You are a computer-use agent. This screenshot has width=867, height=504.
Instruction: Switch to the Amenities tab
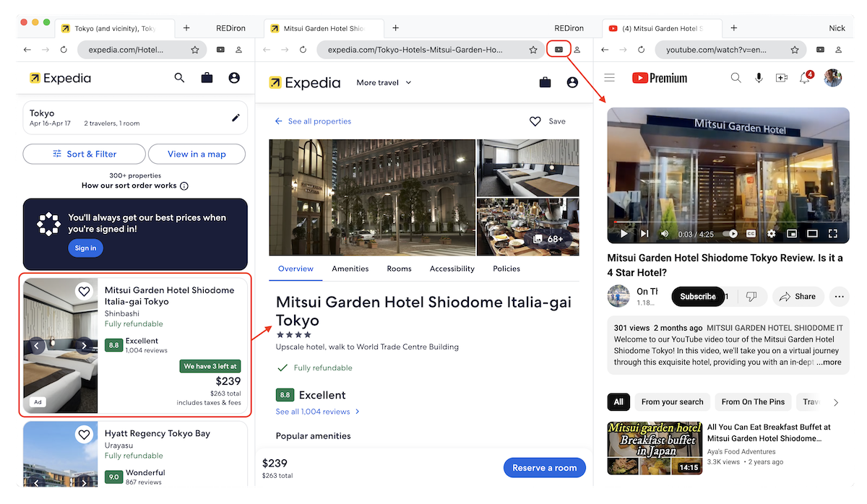click(350, 268)
